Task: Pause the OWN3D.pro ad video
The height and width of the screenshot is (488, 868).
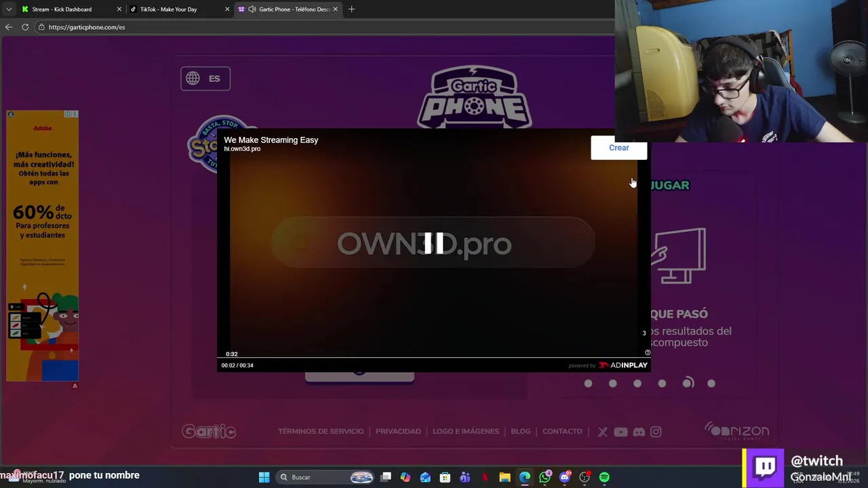Action: click(x=434, y=243)
